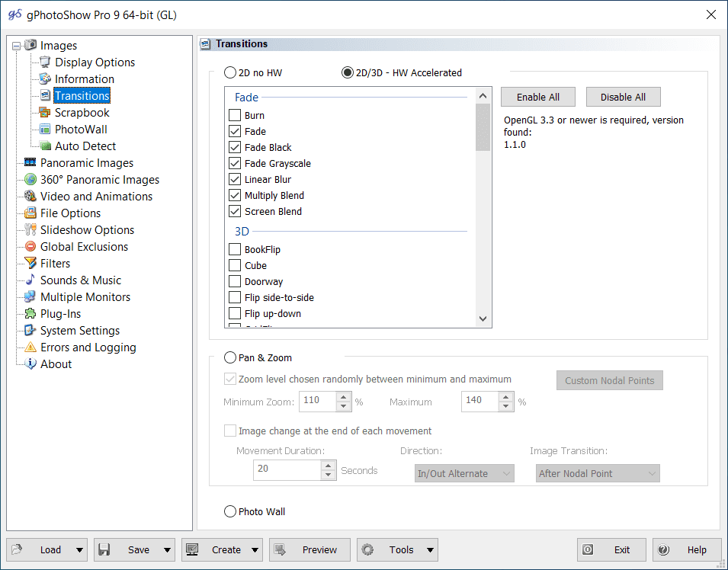The width and height of the screenshot is (728, 570).
Task: Click the Errors and Logging warning icon
Action: [30, 346]
